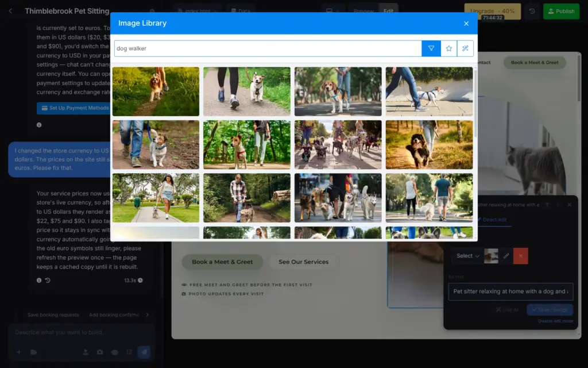Click the 'Book a Meet & Greet' nav button
Viewport: 588px width, 368px height.
535,63
